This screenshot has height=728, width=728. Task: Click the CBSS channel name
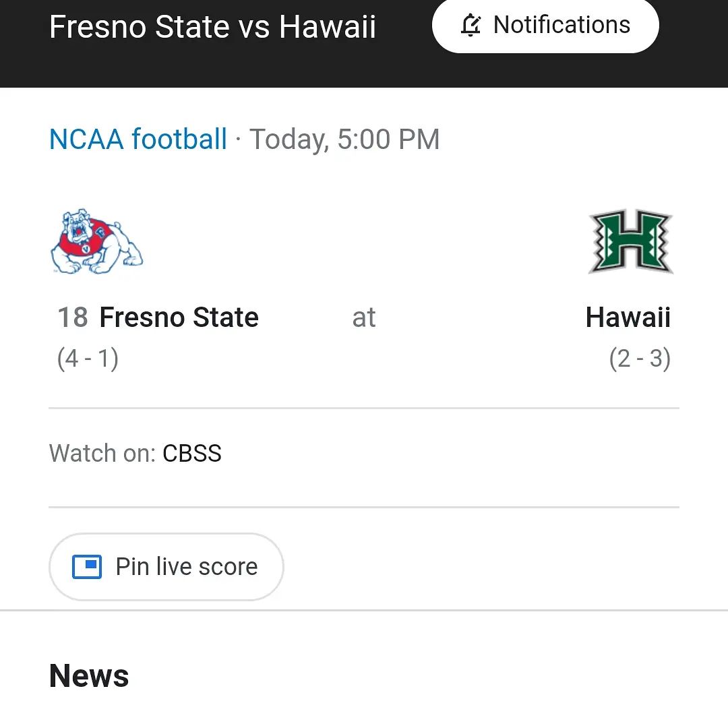point(191,453)
